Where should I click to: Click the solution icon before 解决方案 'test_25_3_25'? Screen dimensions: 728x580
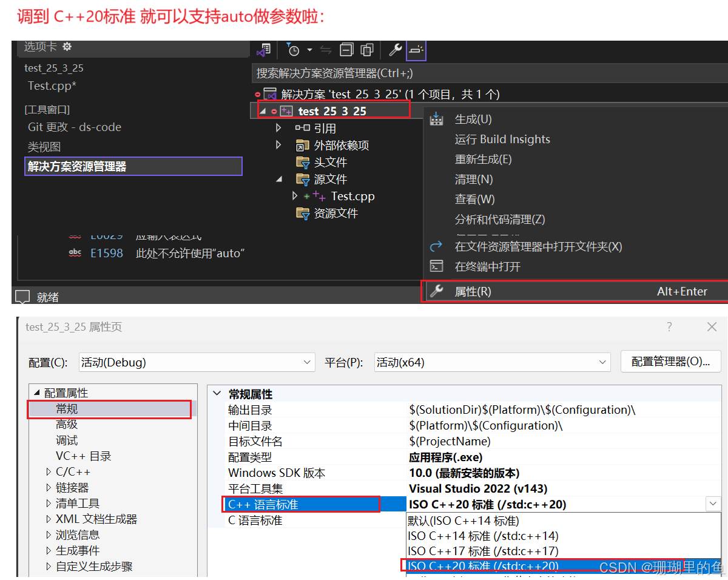point(270,94)
